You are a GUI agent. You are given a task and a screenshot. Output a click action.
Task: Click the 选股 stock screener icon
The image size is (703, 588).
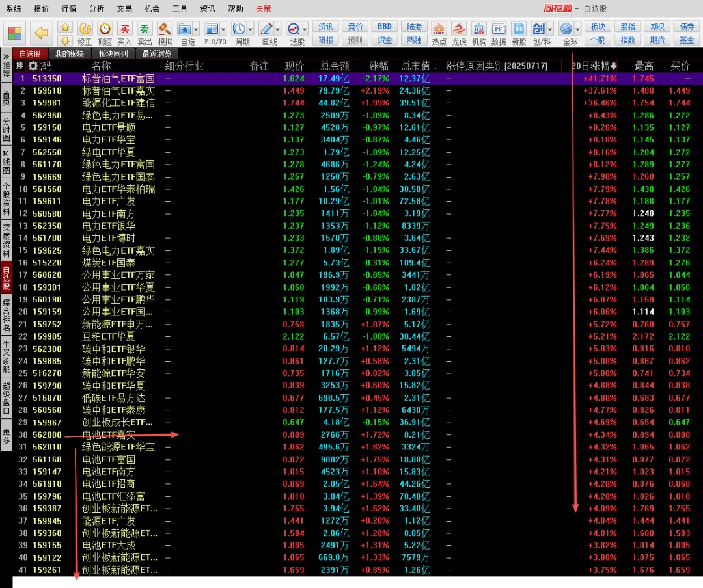(294, 29)
